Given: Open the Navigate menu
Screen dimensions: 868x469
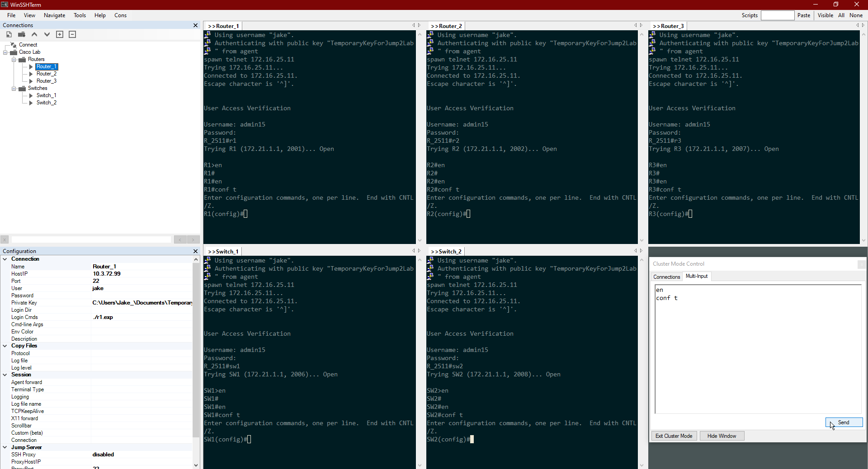Looking at the screenshot, I should click(x=54, y=15).
